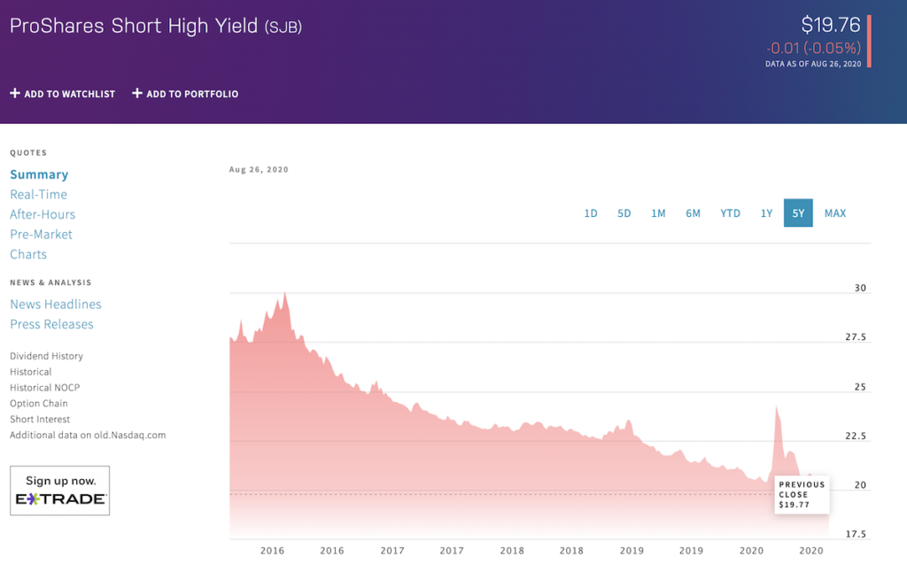Click the Previous Close tooltip on chart
Image resolution: width=907 pixels, height=588 pixels.
pos(802,494)
